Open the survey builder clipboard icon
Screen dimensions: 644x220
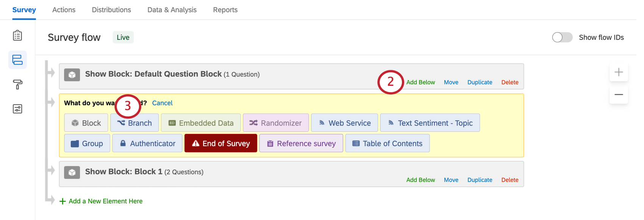17,36
